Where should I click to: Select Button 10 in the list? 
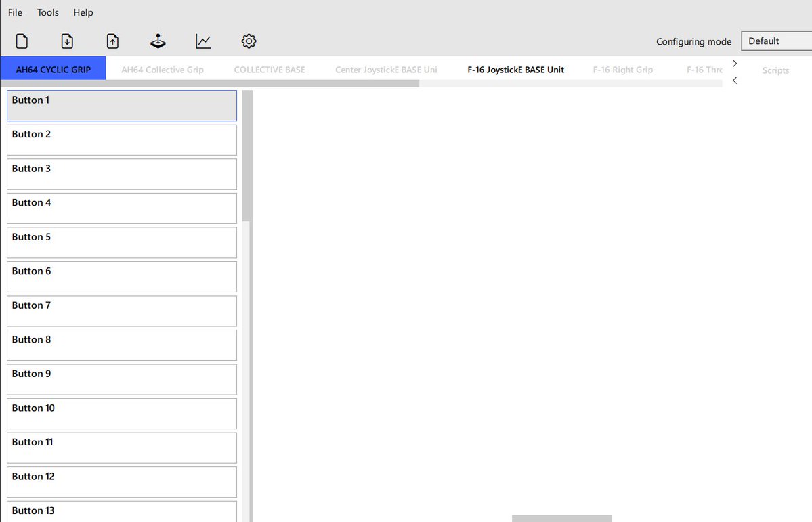(122, 413)
